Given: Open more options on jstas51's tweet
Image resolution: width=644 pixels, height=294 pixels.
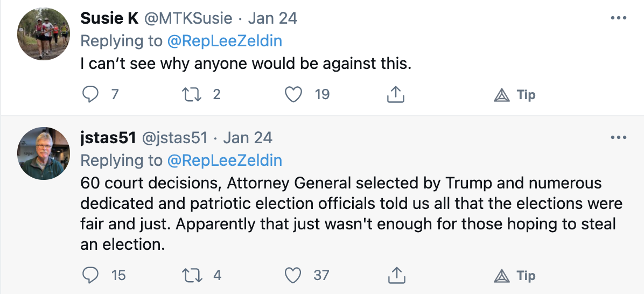Looking at the screenshot, I should [619, 138].
